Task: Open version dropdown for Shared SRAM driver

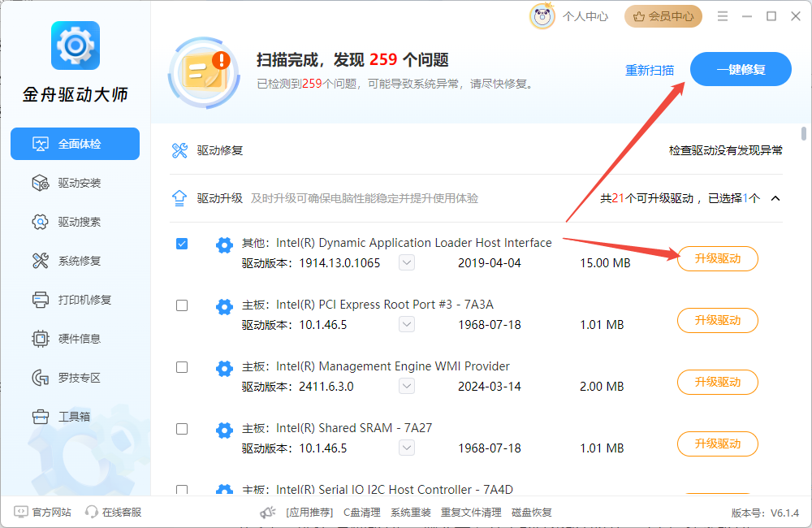Action: 407,448
